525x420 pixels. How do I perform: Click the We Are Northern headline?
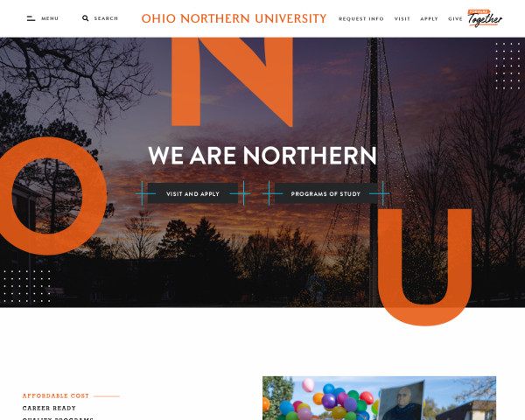pyautogui.click(x=262, y=156)
